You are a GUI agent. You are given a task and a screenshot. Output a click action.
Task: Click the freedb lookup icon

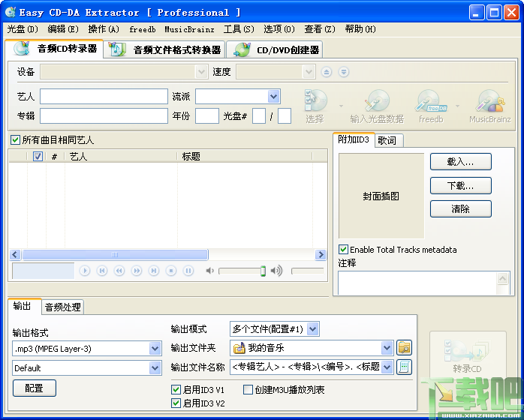[431, 106]
